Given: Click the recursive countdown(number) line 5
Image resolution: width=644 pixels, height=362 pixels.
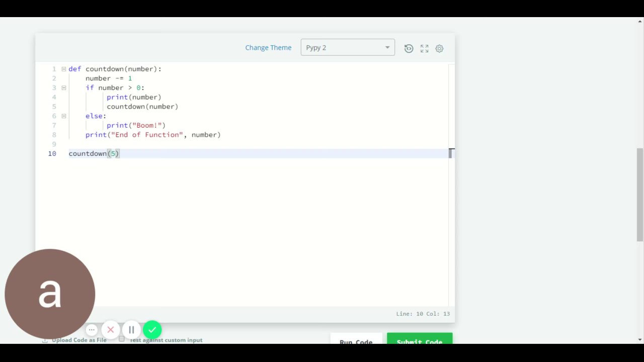Looking at the screenshot, I should tap(142, 107).
